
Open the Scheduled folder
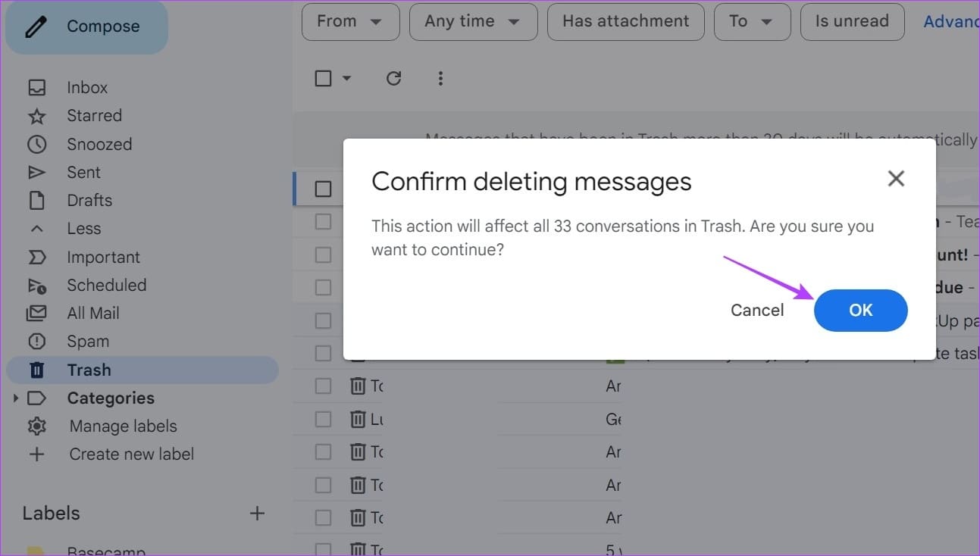coord(107,285)
